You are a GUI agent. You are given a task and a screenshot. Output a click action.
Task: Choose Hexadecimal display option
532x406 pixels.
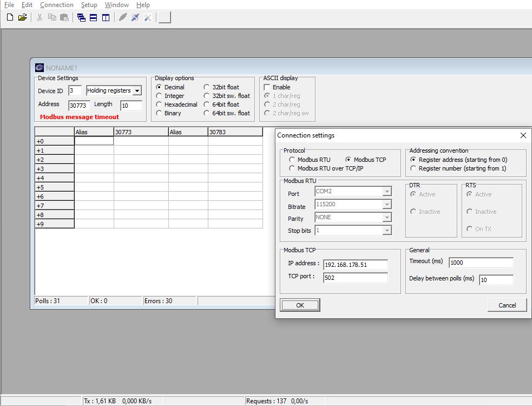[x=159, y=104]
